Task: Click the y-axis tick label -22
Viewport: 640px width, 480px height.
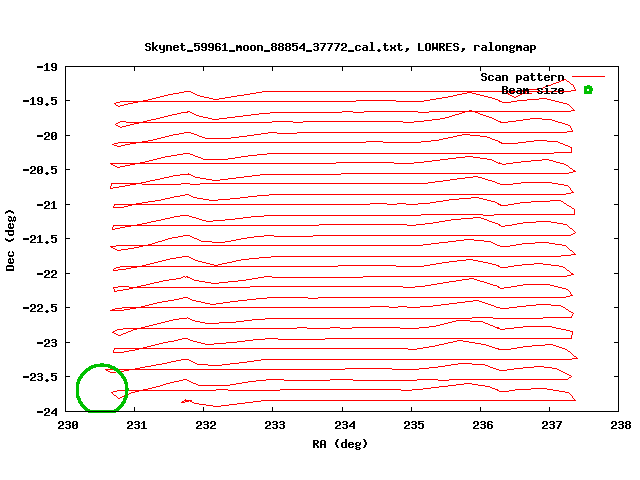Action: tap(47, 274)
